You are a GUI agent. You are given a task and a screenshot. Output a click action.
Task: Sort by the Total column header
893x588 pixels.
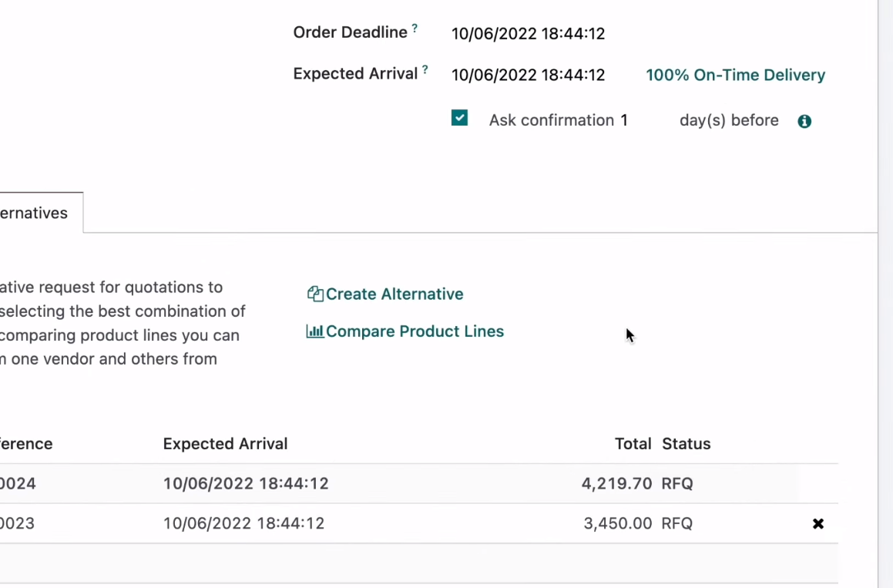tap(633, 444)
